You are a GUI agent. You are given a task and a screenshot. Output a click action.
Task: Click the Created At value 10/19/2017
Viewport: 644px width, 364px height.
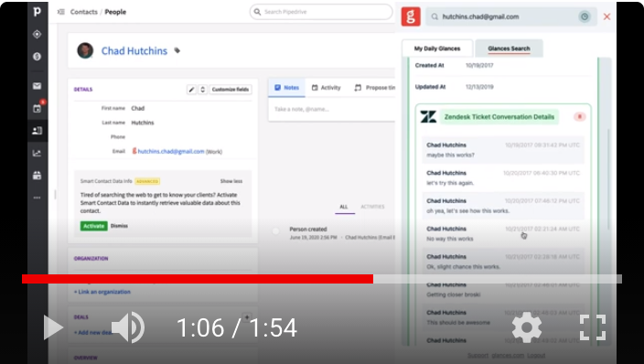479,65
